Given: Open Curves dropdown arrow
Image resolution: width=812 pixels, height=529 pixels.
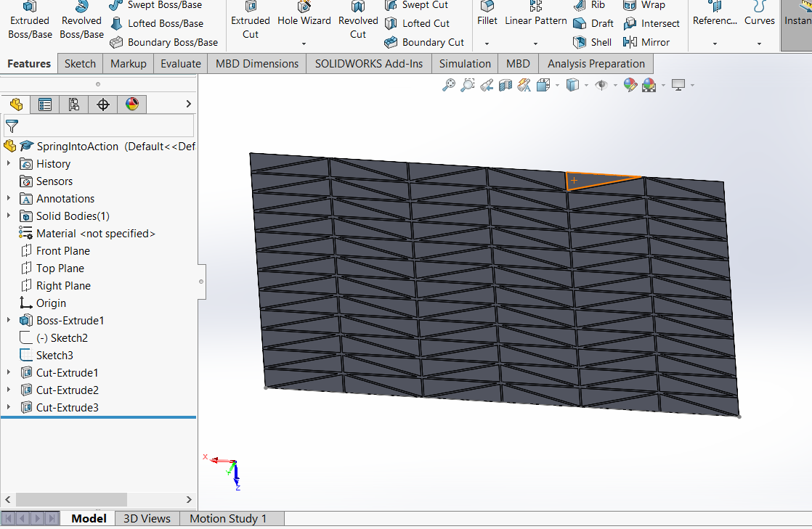Looking at the screenshot, I should [759, 44].
